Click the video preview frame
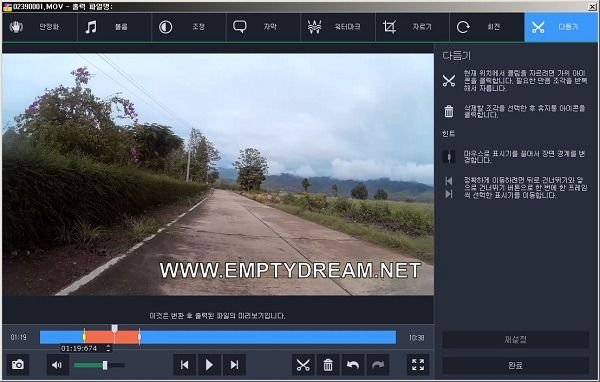This screenshot has height=382, width=600. (x=218, y=175)
